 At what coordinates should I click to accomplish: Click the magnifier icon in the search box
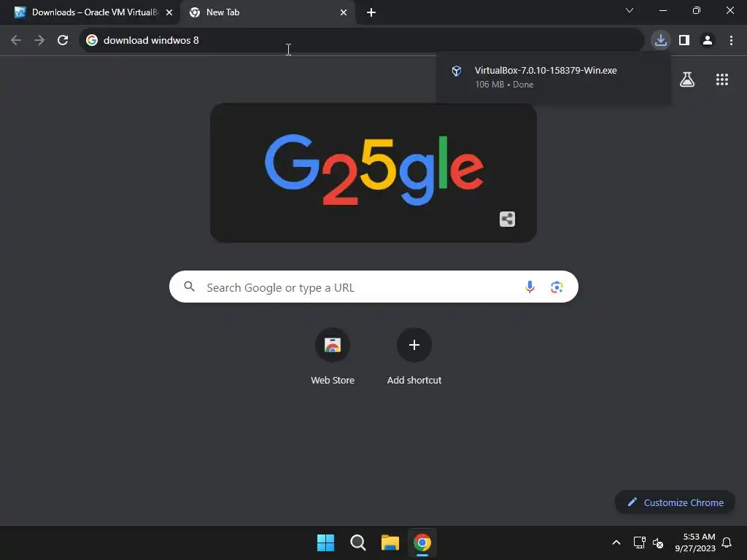tap(190, 287)
